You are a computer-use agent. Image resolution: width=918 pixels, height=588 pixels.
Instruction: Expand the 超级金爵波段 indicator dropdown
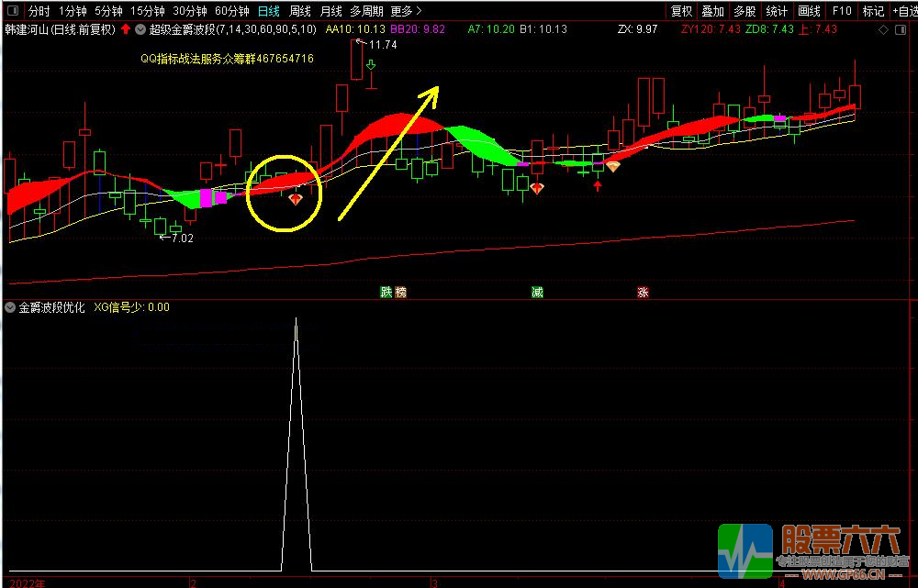click(x=140, y=29)
